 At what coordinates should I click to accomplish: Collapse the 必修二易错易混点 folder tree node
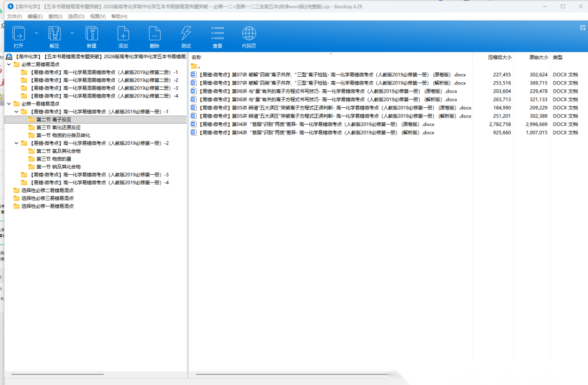click(9, 64)
